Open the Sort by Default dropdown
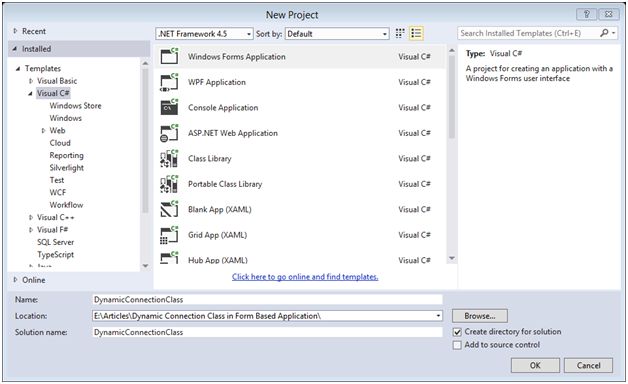Image resolution: width=628 pixels, height=384 pixels. (x=337, y=34)
